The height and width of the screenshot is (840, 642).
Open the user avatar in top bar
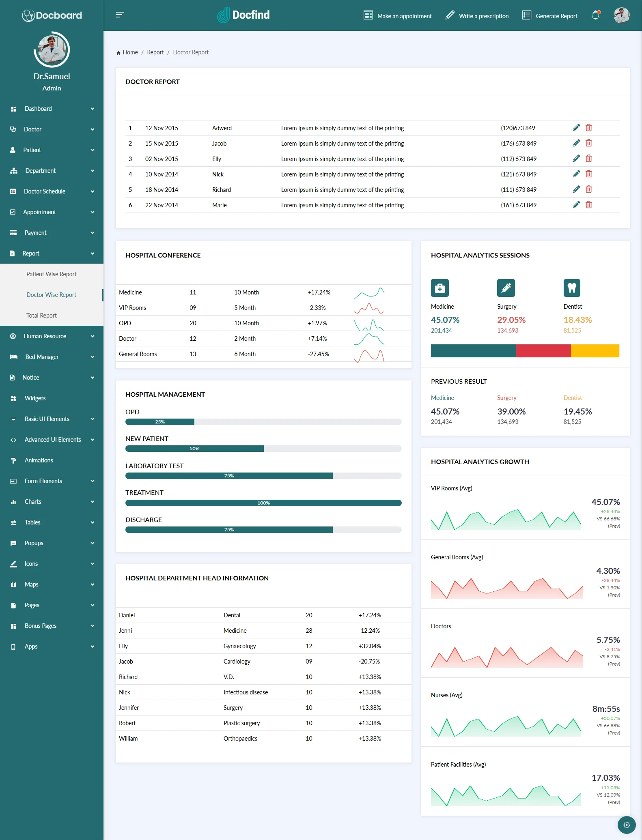click(621, 15)
